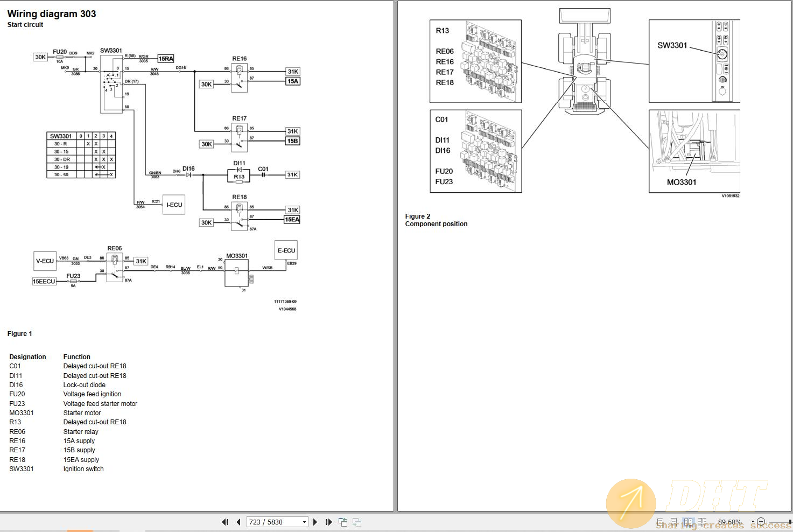793x532 pixels.
Task: Switch to continuous scrolling view
Action: click(x=674, y=522)
